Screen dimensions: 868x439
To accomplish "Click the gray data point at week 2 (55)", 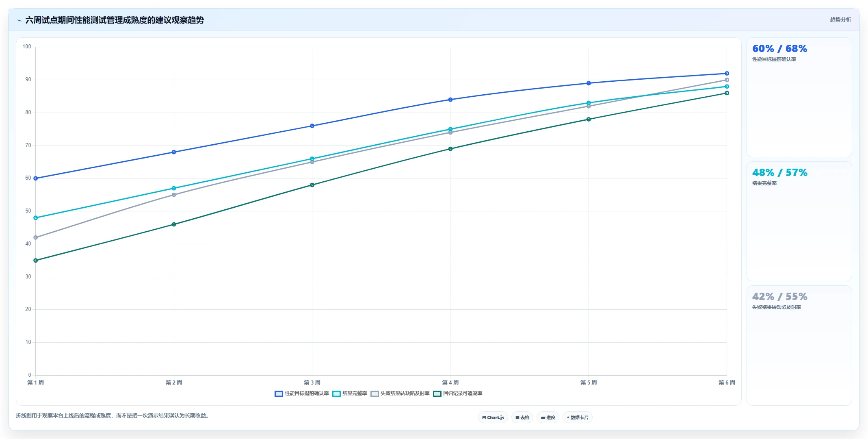I will pos(174,195).
